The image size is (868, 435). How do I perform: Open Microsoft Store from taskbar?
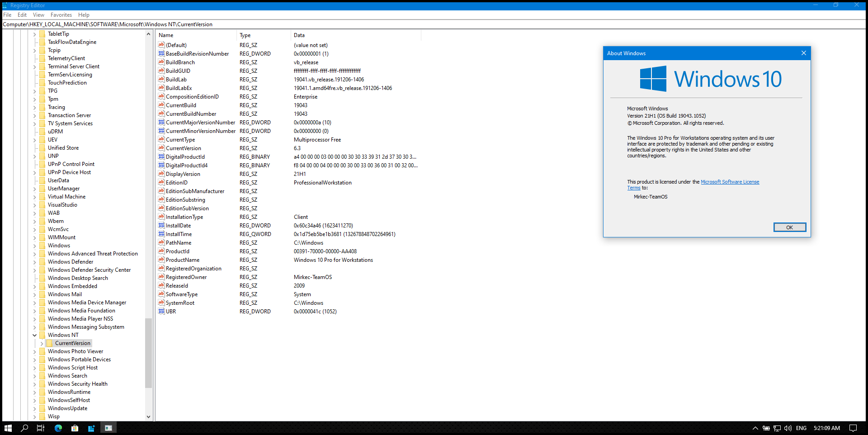click(75, 428)
